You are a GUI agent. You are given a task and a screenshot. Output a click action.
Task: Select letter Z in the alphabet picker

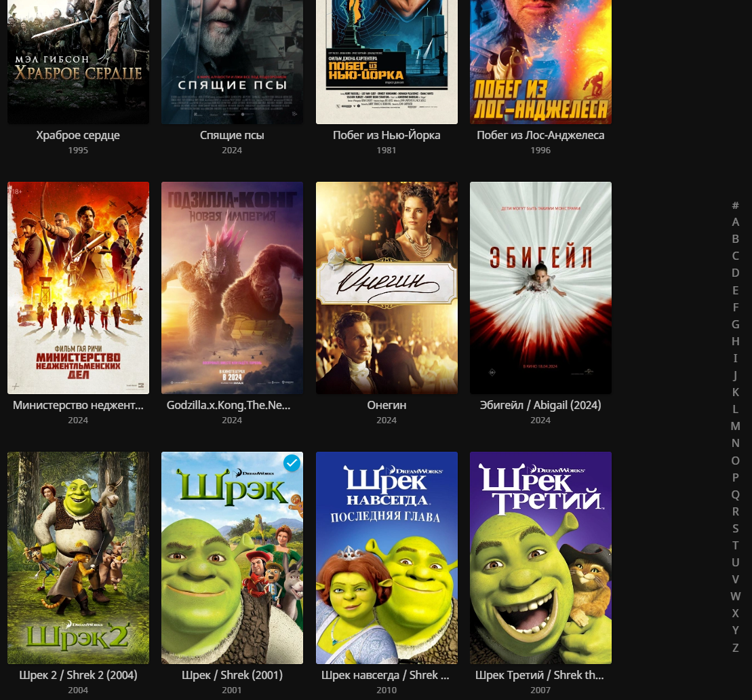coord(735,648)
